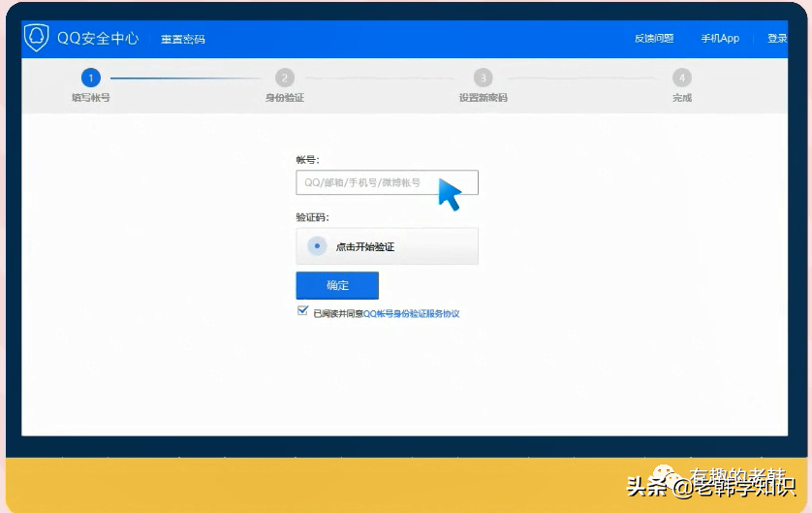This screenshot has height=513, width=812.
Task: Focus the 帐号 account input field
Action: coord(387,182)
